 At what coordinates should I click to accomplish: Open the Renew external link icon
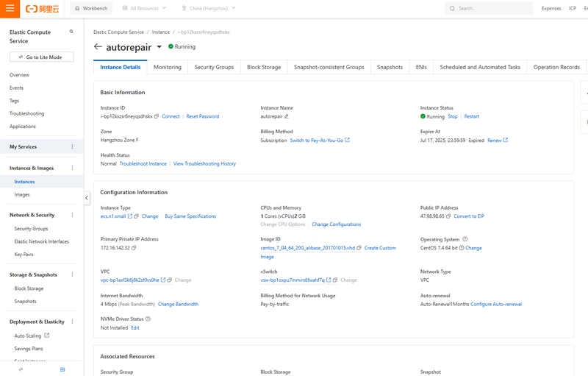pos(506,140)
